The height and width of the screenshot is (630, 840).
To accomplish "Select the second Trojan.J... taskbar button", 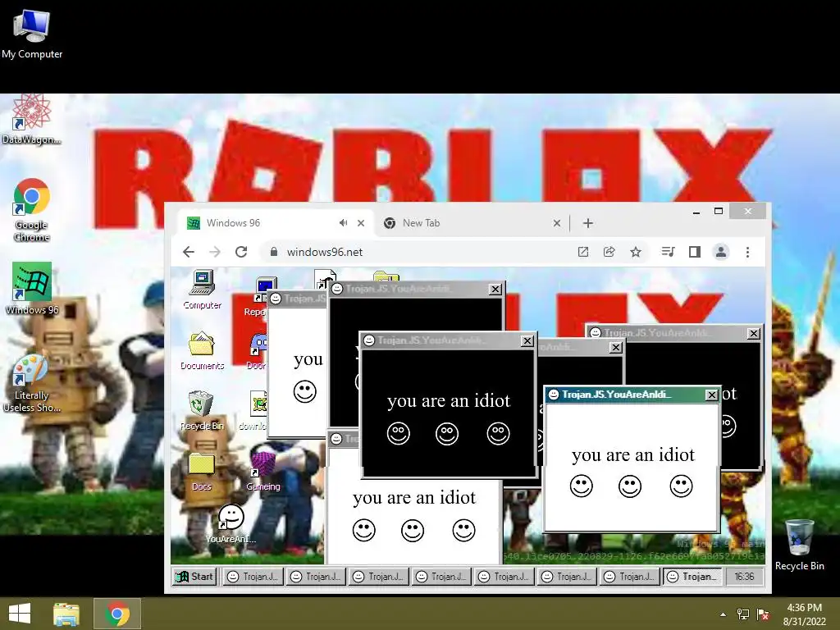I will (x=316, y=577).
